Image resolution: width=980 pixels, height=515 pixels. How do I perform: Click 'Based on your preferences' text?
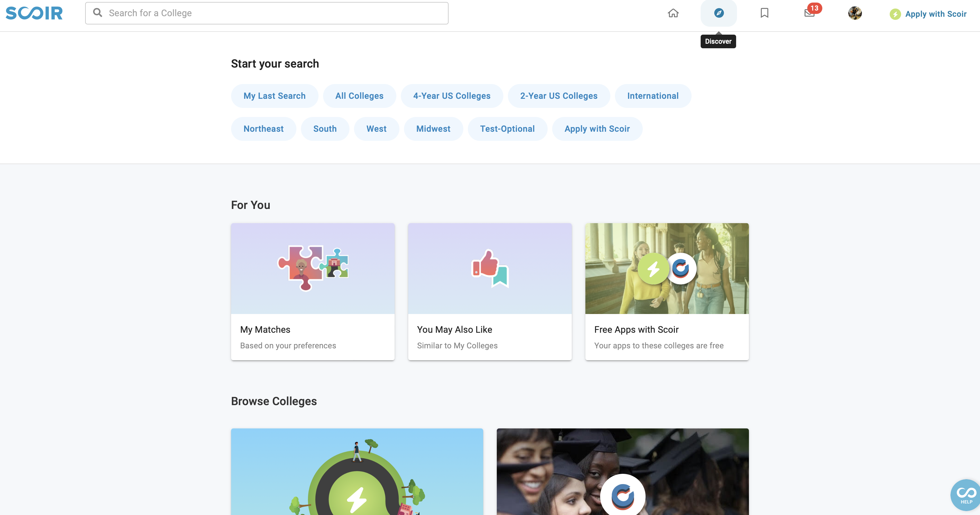[288, 345]
